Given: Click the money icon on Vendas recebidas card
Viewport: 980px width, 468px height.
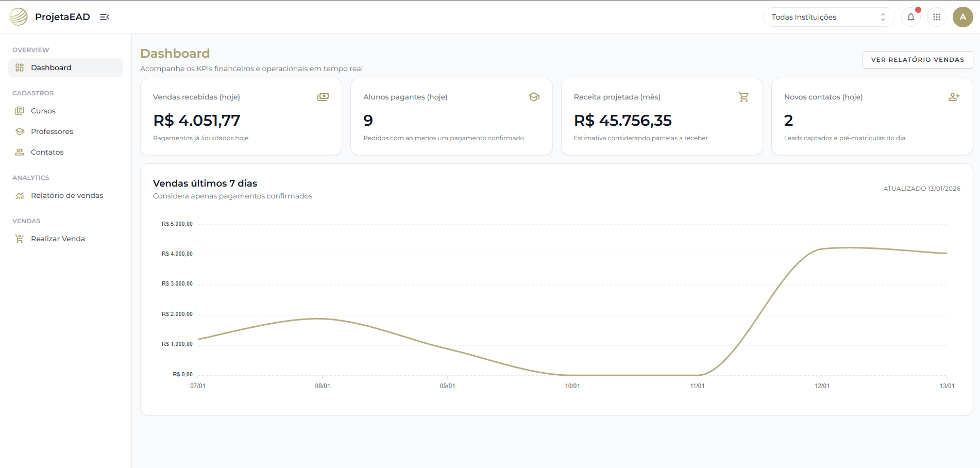Looking at the screenshot, I should point(323,97).
